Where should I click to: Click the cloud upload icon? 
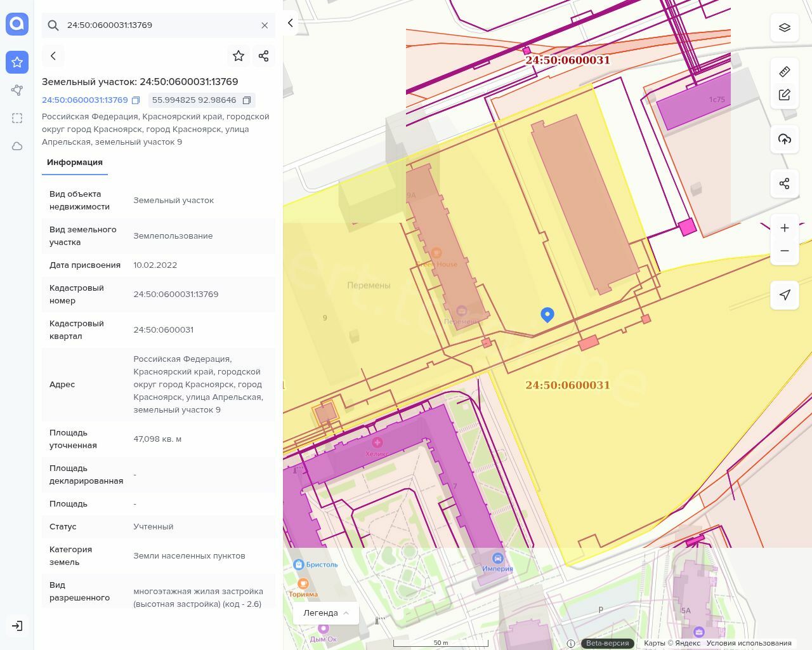785,139
